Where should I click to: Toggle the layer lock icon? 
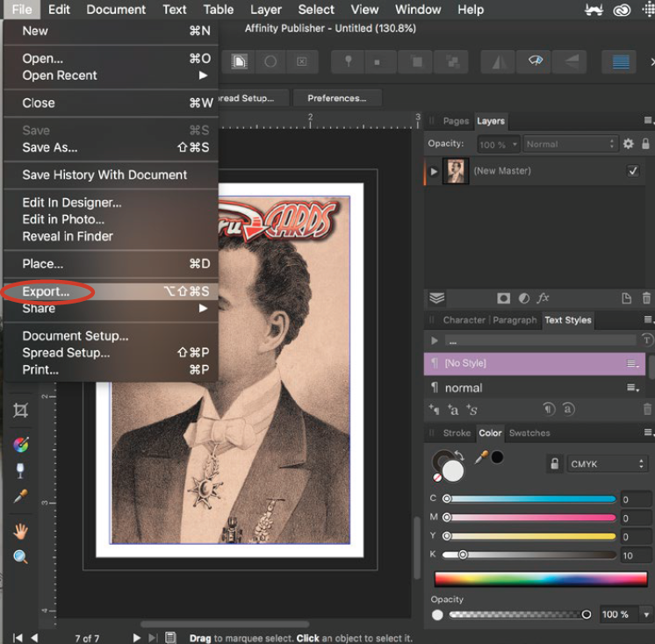[646, 144]
